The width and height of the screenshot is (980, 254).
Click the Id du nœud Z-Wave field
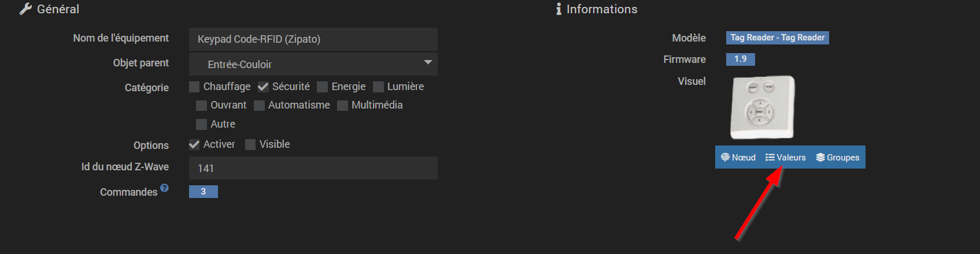(x=313, y=168)
